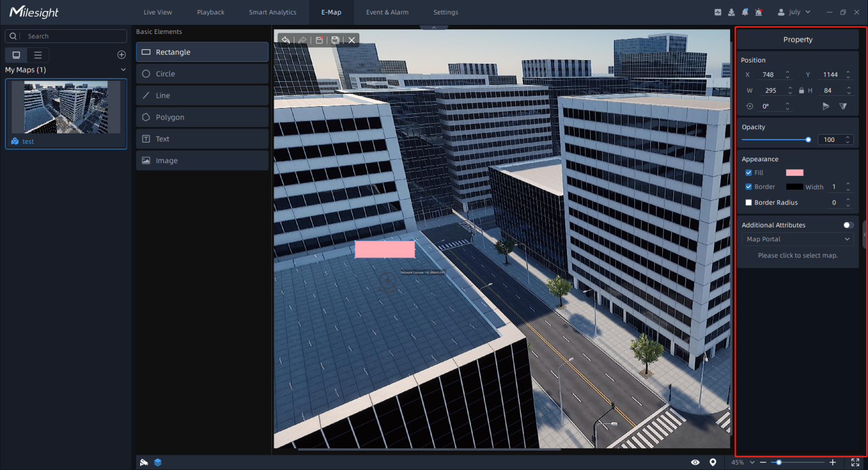Image resolution: width=868 pixels, height=470 pixels.
Task: Open the Event & Alarm tab
Action: tap(387, 12)
